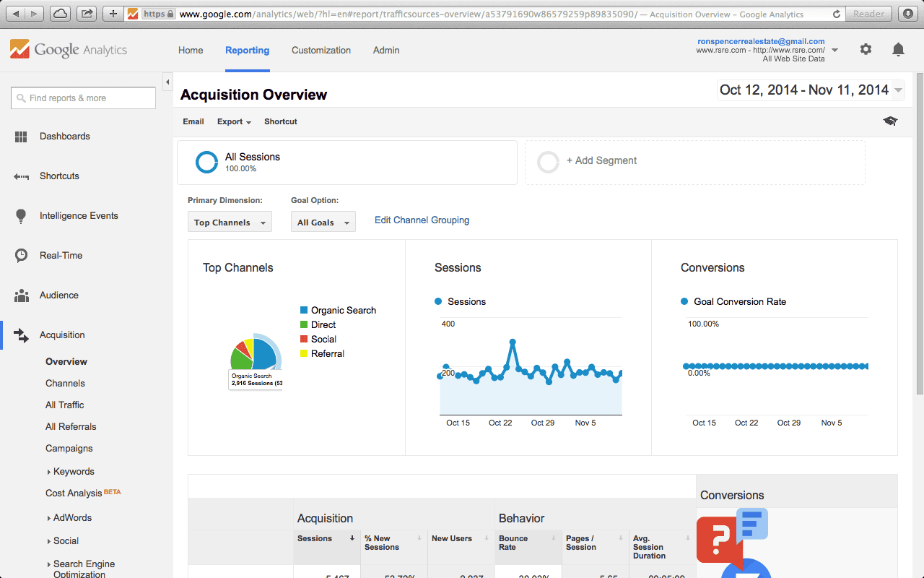Click the Social red legend swatch

click(x=305, y=340)
